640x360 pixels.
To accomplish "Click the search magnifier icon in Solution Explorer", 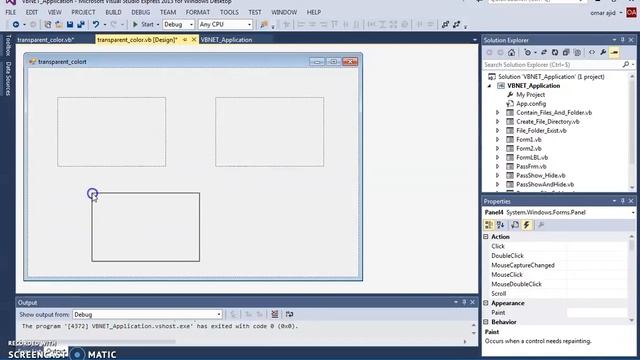I will click(x=626, y=64).
